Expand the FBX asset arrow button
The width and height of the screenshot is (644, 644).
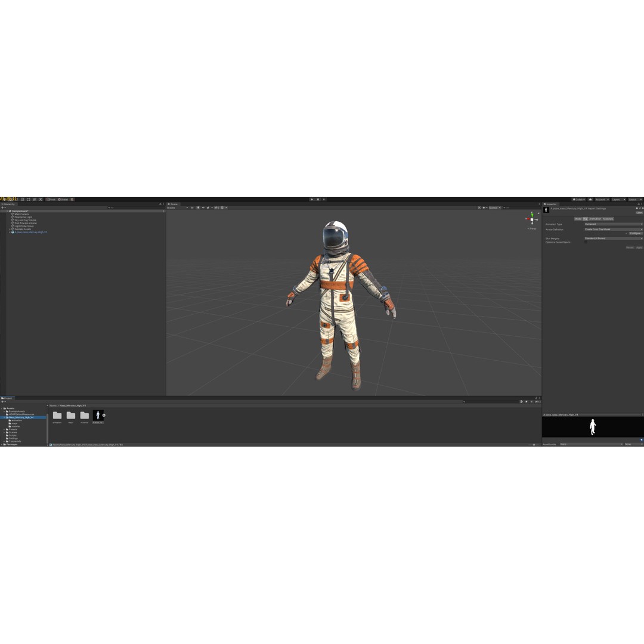click(104, 415)
